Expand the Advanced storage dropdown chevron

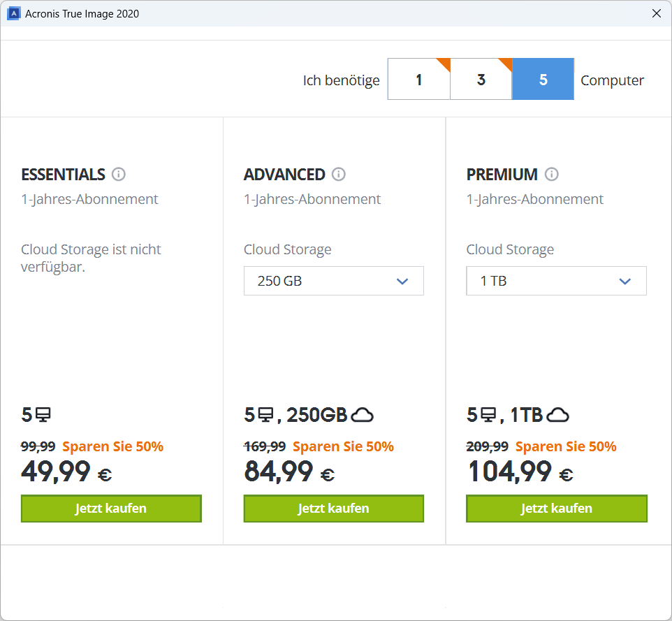(x=402, y=281)
